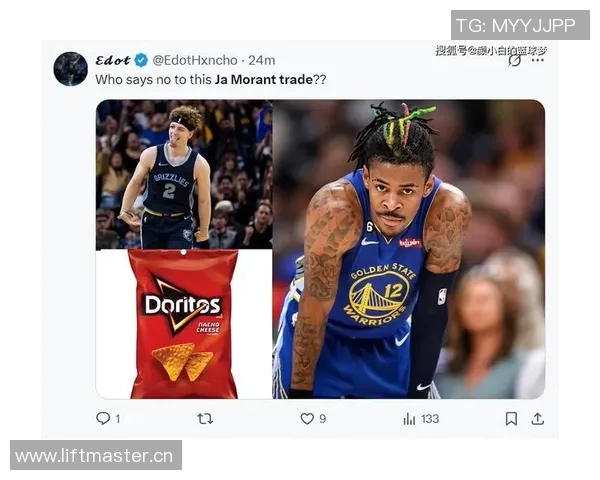Open Edot's profile avatar
Screen dimensions: 600x480
point(70,69)
